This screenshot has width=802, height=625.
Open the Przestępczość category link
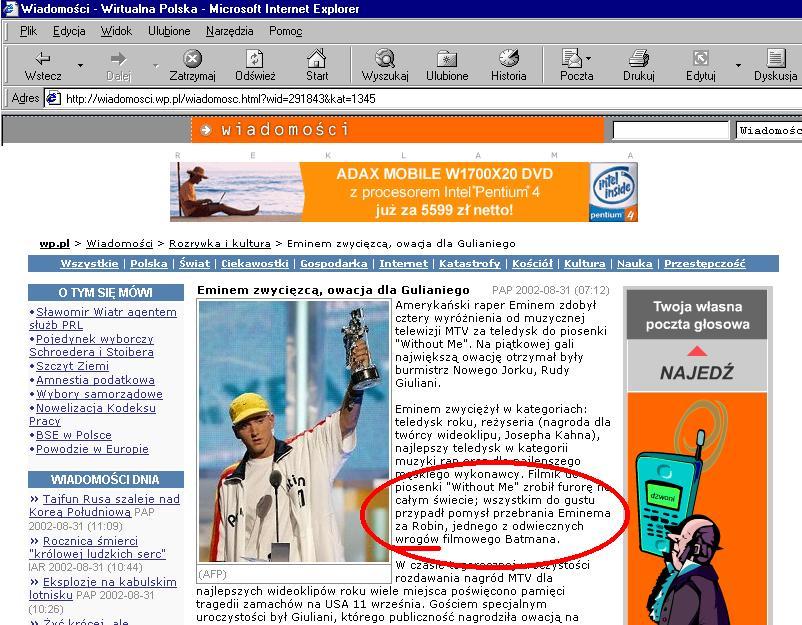point(705,263)
